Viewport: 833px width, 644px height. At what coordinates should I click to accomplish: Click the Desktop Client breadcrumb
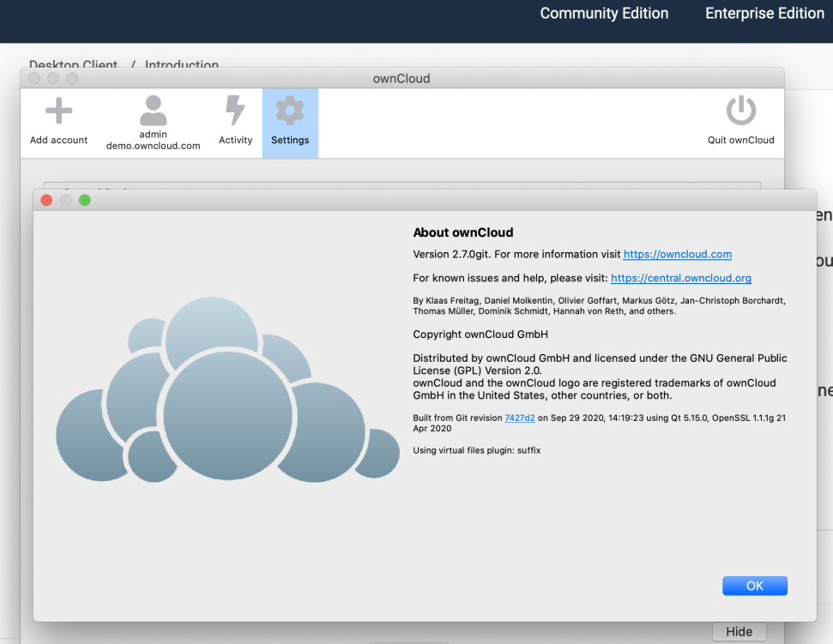click(73, 65)
